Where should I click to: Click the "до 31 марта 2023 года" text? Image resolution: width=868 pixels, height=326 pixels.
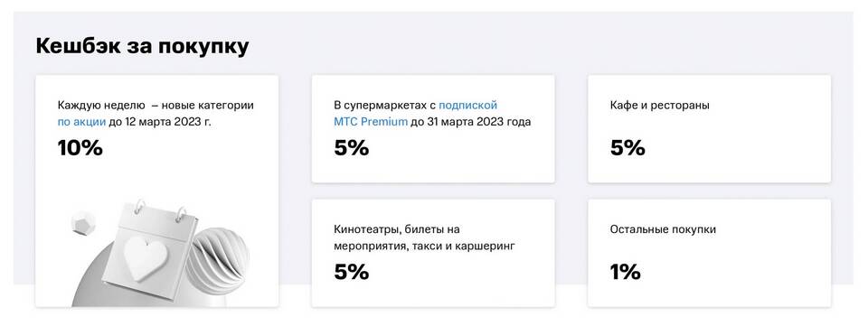[x=470, y=122]
